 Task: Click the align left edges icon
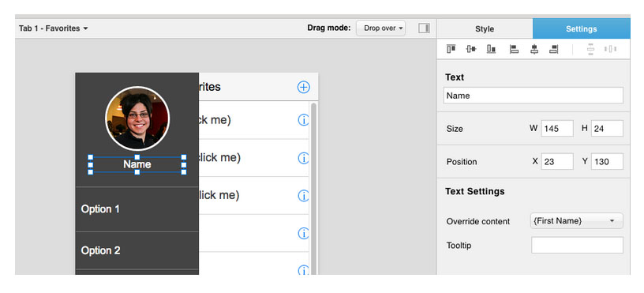coord(514,49)
